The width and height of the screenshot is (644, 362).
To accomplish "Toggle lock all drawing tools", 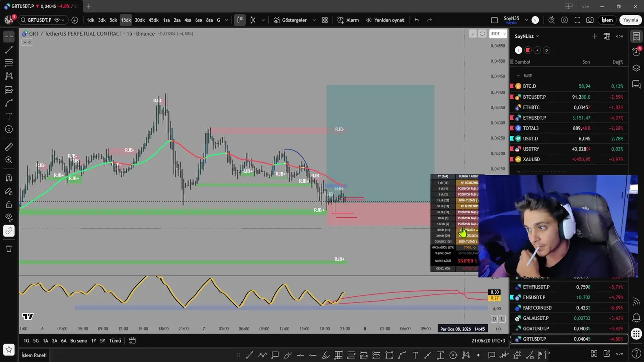I will click(x=9, y=205).
